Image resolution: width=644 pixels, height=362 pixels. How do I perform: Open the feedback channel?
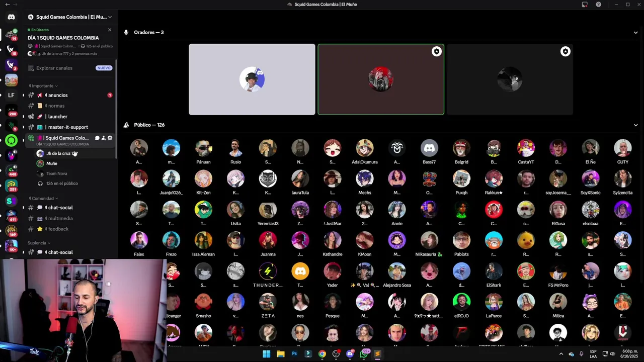point(70,229)
